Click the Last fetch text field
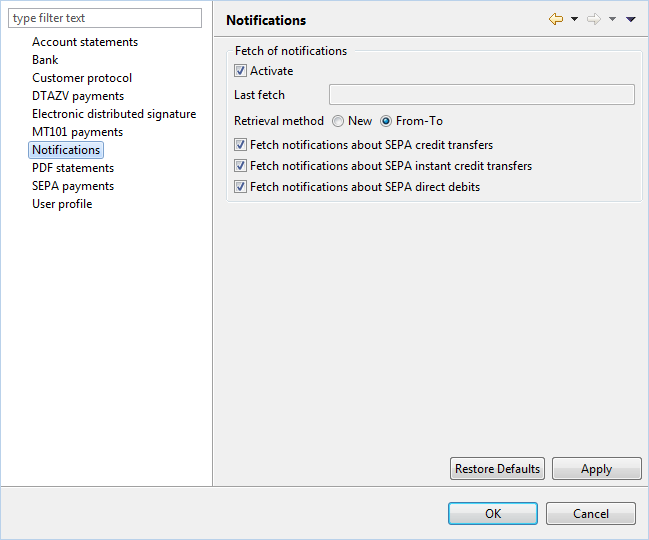The width and height of the screenshot is (649, 540). tap(482, 95)
